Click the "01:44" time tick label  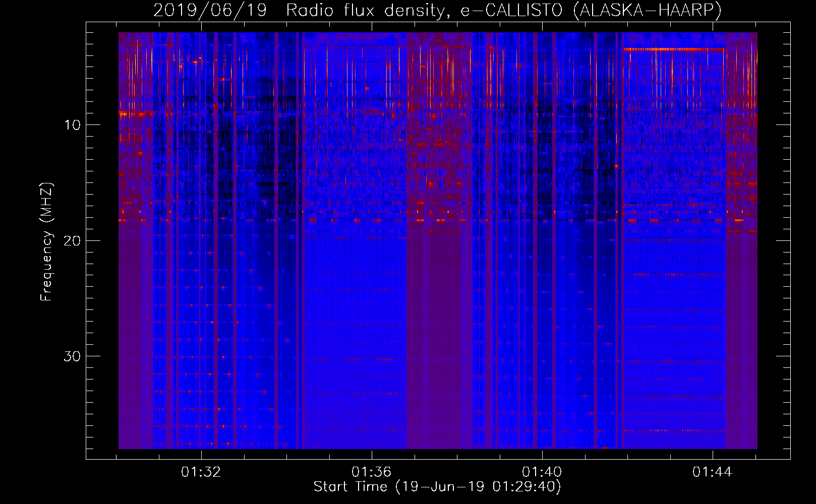tap(713, 472)
